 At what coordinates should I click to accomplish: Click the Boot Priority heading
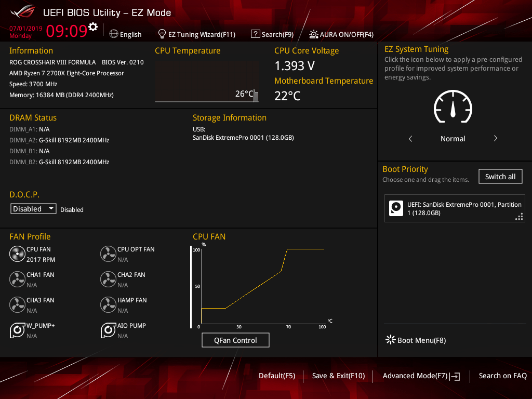405,169
